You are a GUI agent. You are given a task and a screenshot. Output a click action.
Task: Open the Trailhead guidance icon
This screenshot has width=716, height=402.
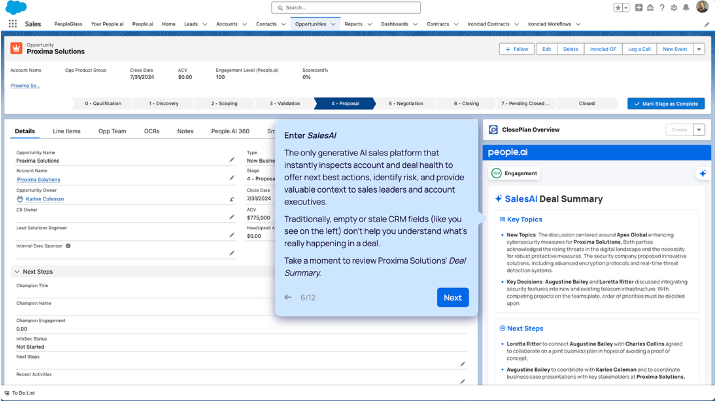(x=650, y=8)
